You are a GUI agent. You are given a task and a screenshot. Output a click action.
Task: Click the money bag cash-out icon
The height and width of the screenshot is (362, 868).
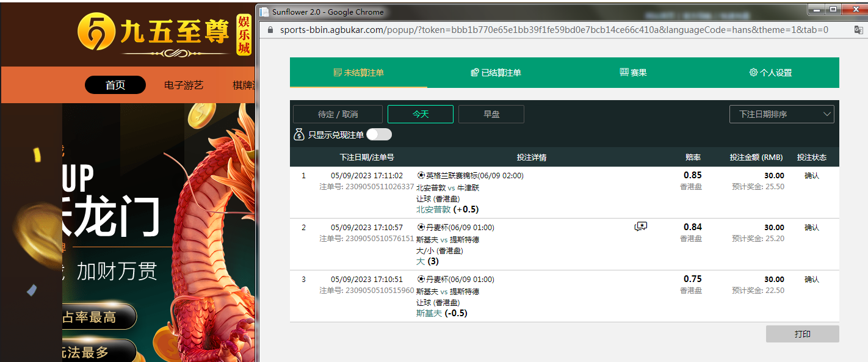click(299, 135)
